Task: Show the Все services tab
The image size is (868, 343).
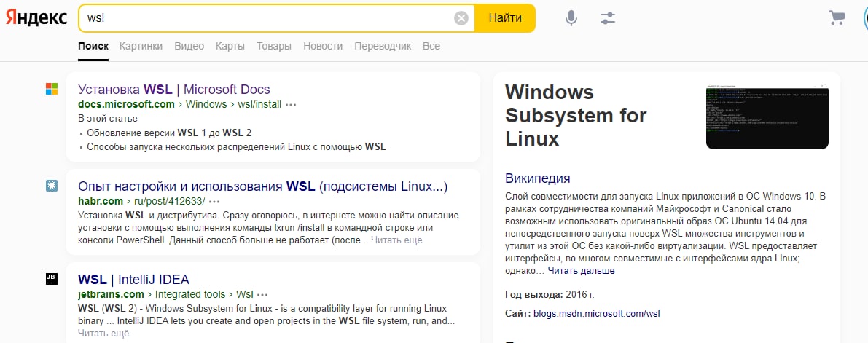Action: (431, 47)
